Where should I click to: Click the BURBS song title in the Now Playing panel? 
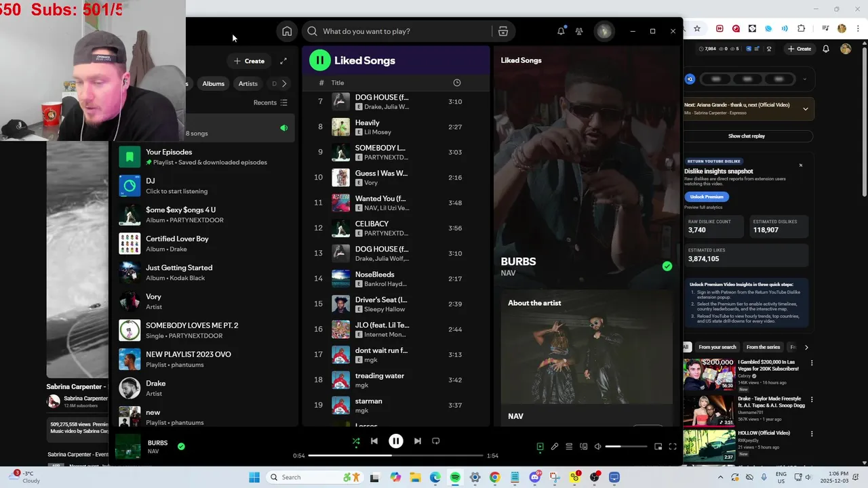518,262
